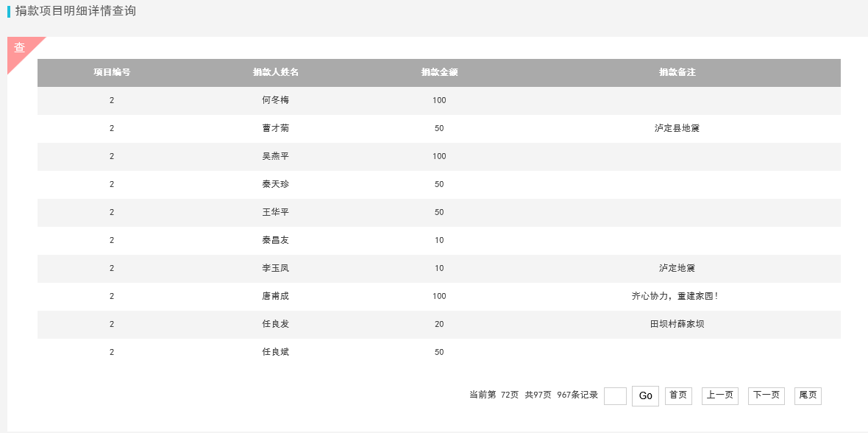868x433 pixels.
Task: Click amount 10 in 李玉凤 row
Action: (439, 268)
